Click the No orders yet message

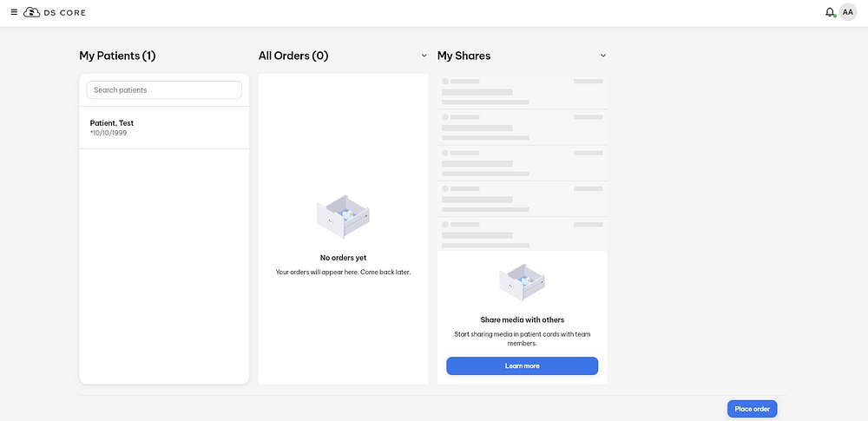pos(343,258)
